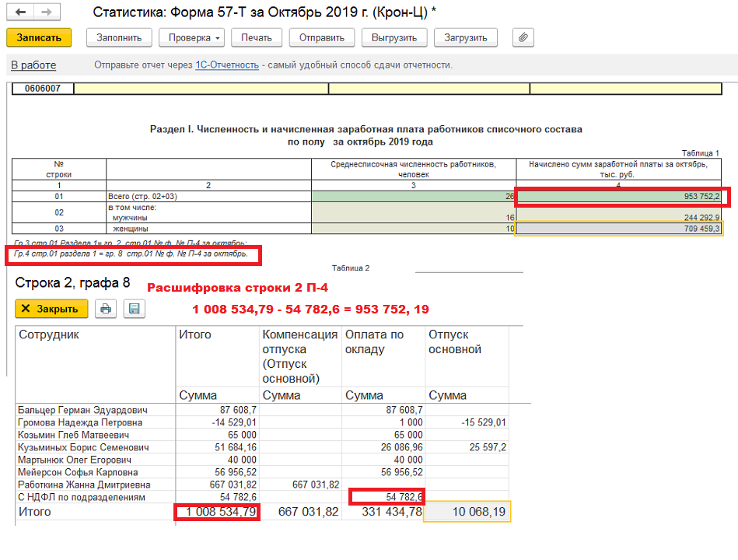Click the floppy disk save icon
The image size is (738, 560).
134,309
